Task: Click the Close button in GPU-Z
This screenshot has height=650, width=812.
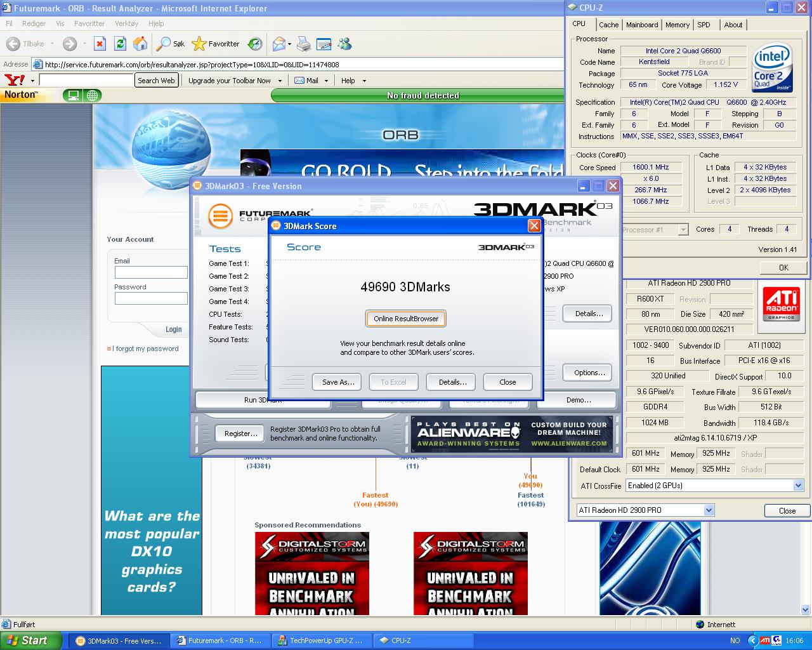Action: 787,510
